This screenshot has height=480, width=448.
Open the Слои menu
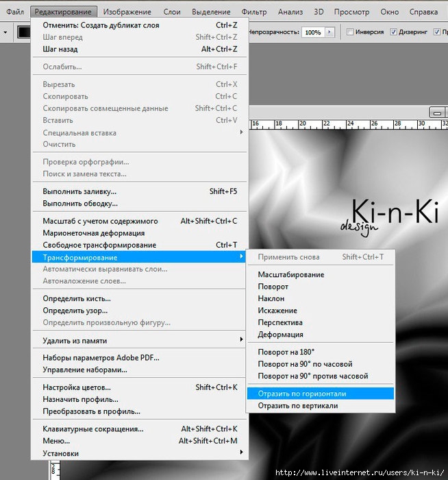172,12
